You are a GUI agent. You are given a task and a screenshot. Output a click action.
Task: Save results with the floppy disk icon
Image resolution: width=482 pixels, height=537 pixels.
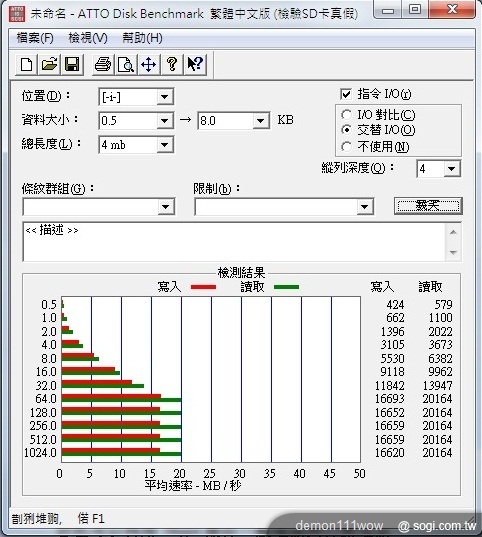click(x=72, y=64)
